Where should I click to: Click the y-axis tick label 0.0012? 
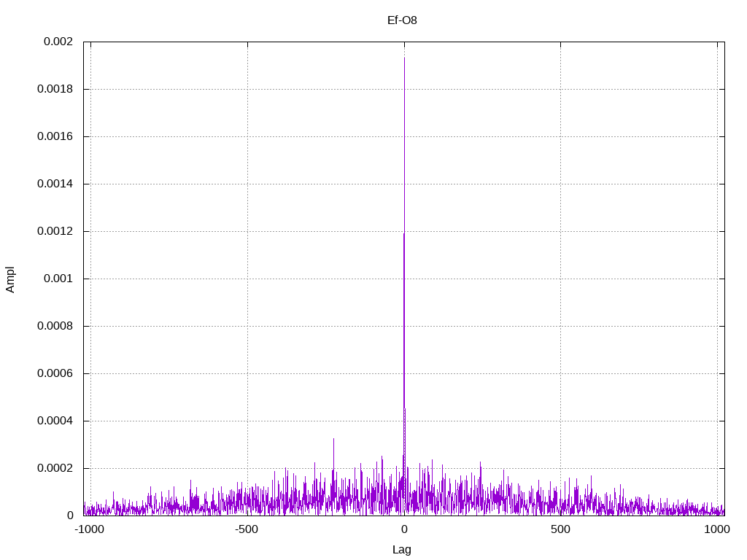pyautogui.click(x=55, y=231)
